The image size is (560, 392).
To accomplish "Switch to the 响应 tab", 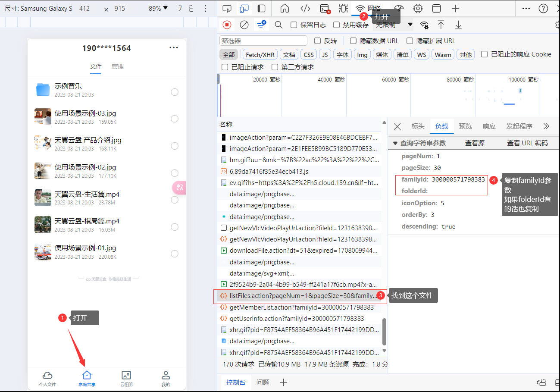I will coord(489,126).
